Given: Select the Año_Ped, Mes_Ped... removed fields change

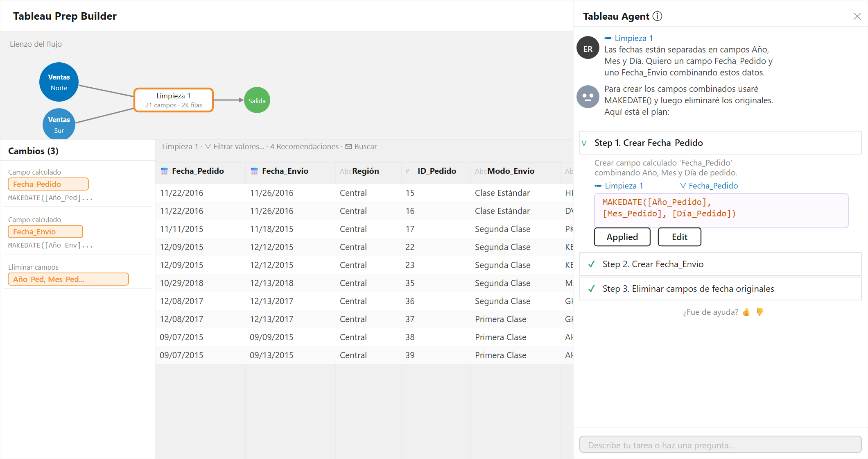Looking at the screenshot, I should (x=68, y=279).
